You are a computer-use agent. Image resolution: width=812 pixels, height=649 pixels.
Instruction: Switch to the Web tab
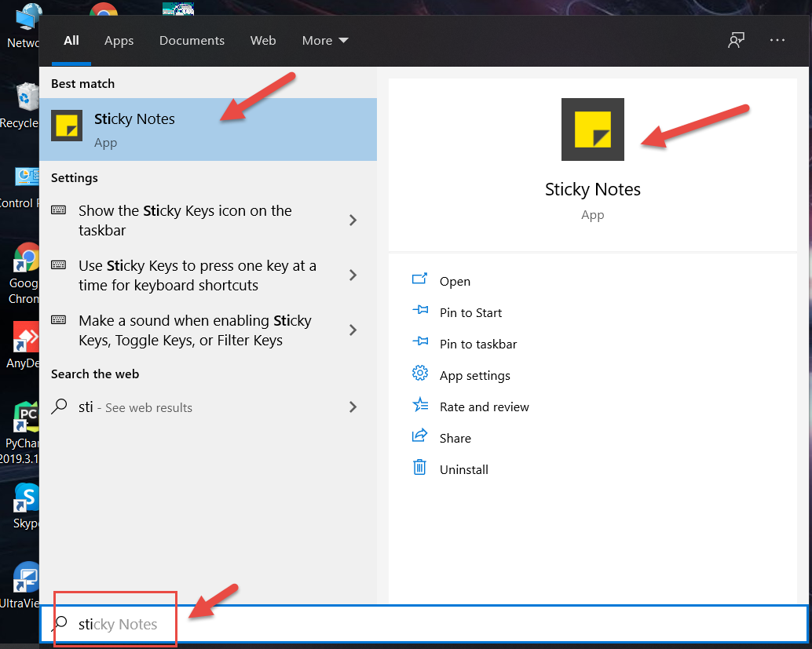click(x=262, y=40)
